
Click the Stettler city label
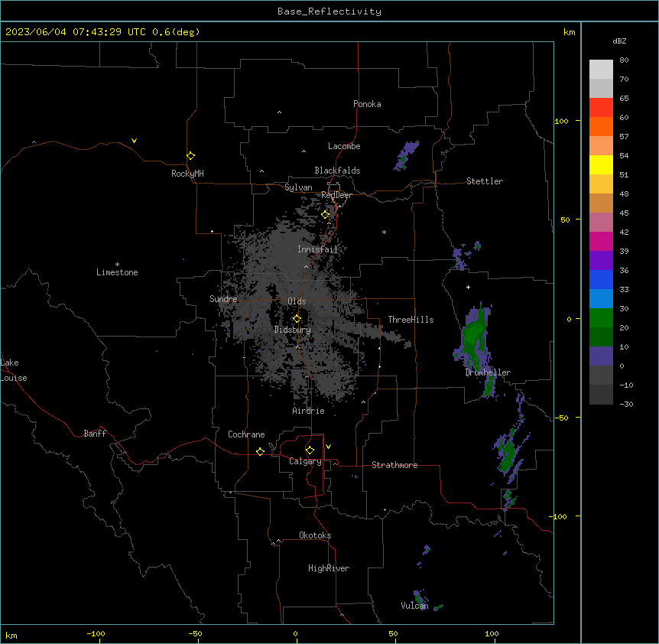485,181
